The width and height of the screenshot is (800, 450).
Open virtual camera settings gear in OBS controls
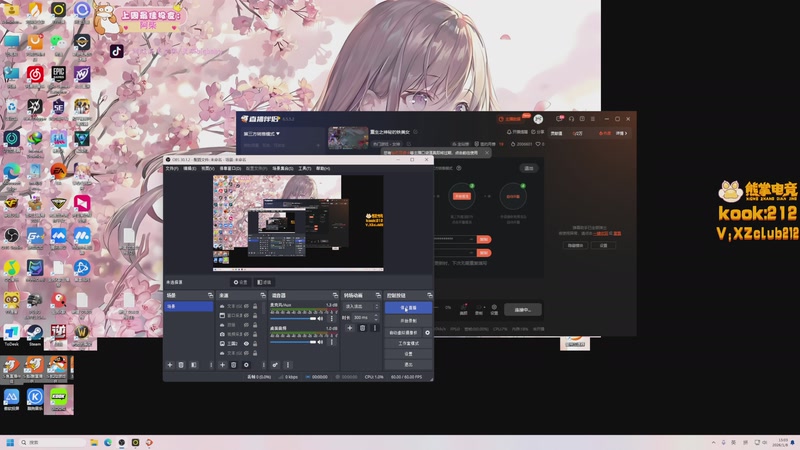pos(428,333)
